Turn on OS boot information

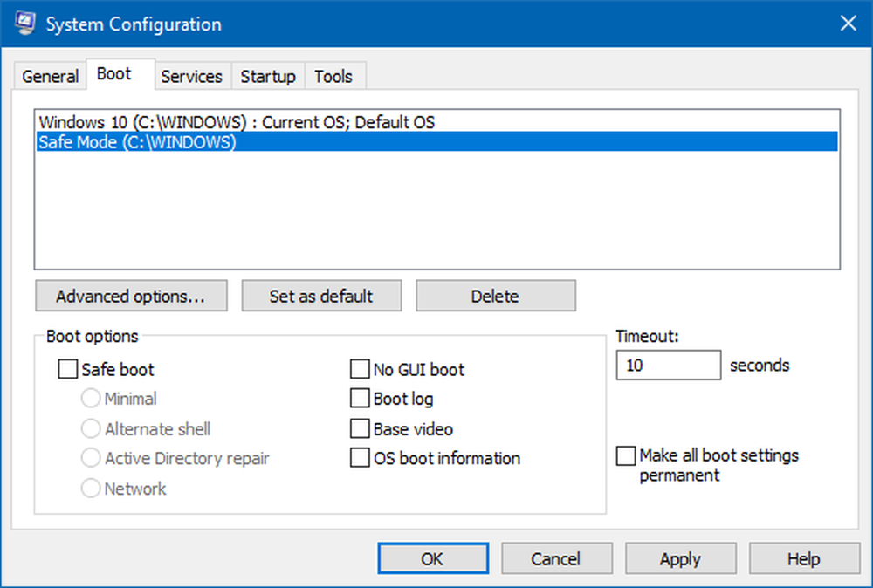pos(360,458)
